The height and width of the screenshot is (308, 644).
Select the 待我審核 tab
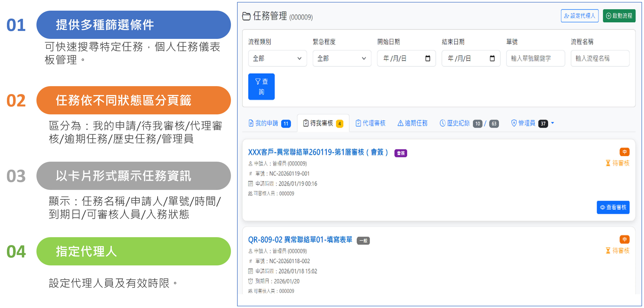point(323,123)
